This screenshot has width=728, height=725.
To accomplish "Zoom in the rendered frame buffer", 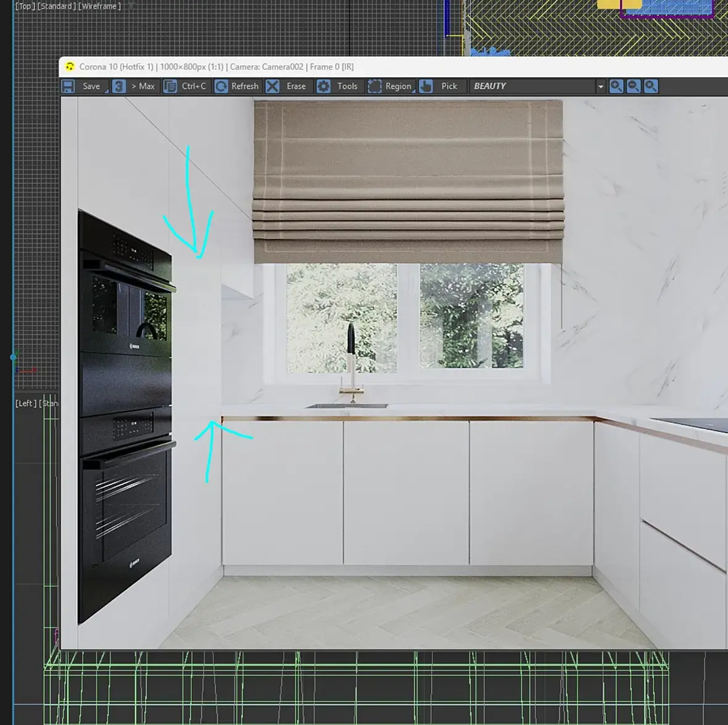I will point(616,86).
